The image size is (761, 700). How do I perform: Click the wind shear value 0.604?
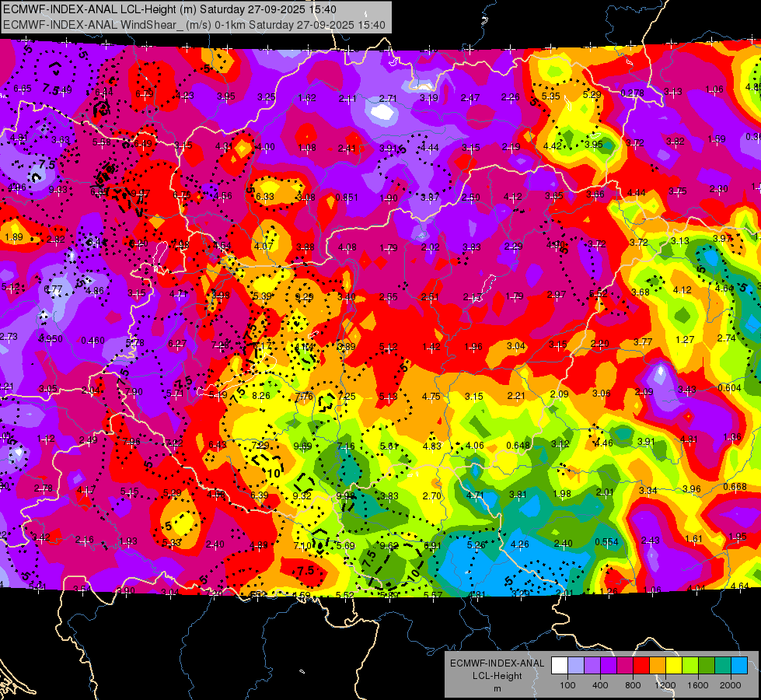(x=729, y=387)
